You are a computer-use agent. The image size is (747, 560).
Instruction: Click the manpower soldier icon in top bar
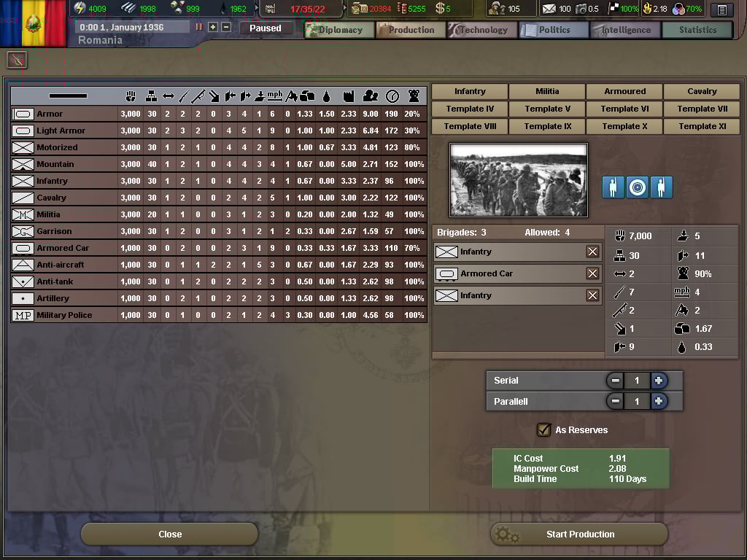[x=498, y=9]
